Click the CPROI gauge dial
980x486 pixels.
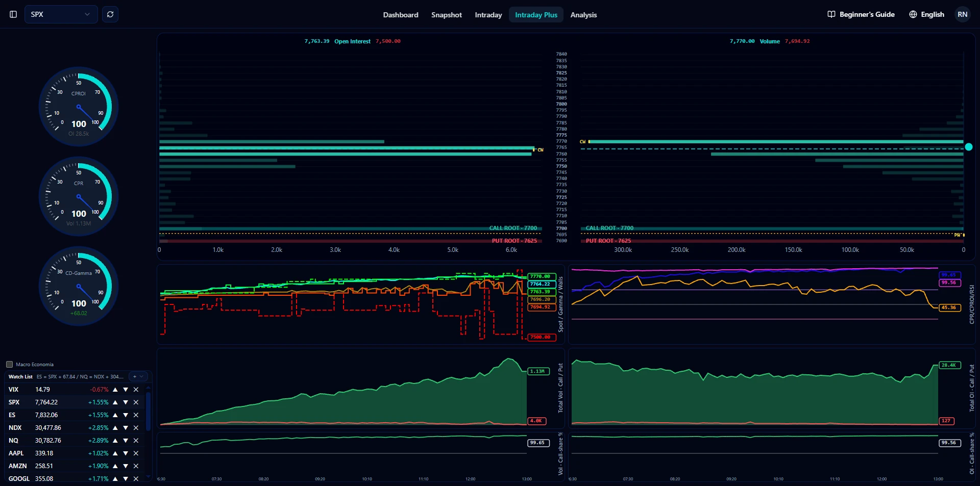pos(79,107)
